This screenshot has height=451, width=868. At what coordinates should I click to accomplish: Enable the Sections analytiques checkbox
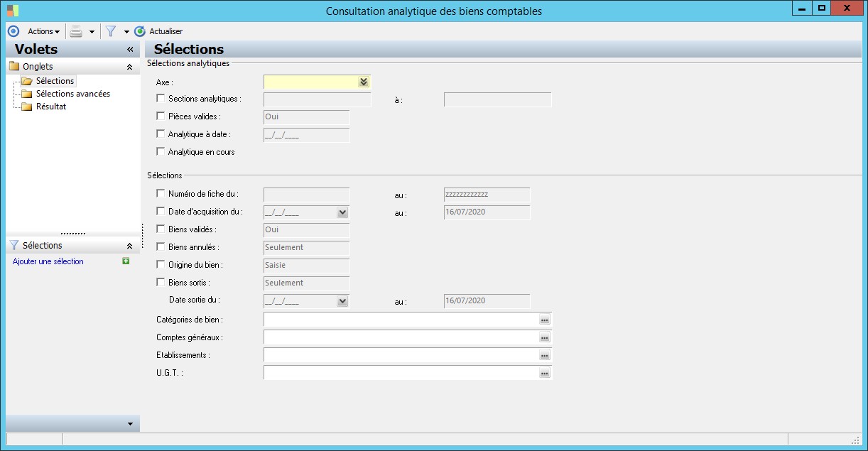coord(161,99)
